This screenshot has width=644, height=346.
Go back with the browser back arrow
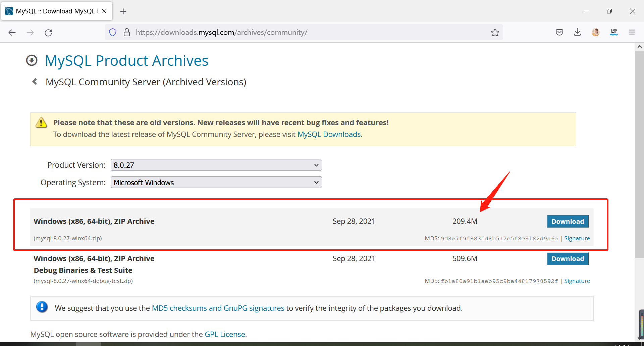coord(12,33)
